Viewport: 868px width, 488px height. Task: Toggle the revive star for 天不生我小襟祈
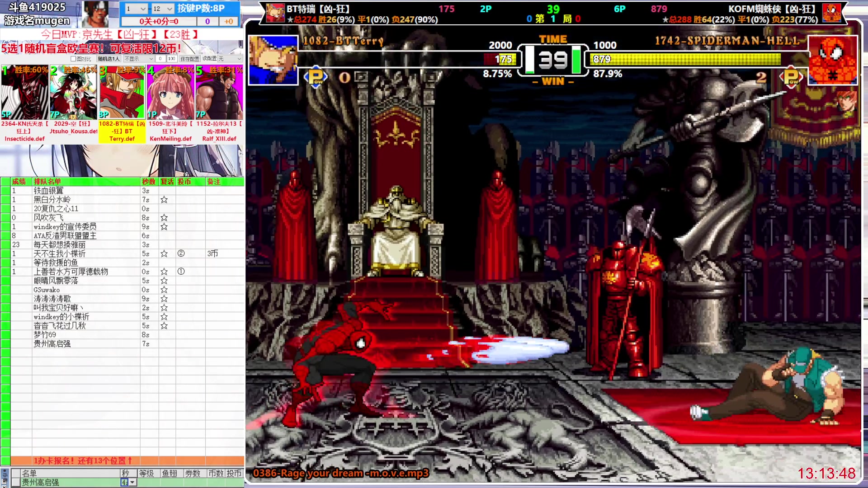(164, 254)
